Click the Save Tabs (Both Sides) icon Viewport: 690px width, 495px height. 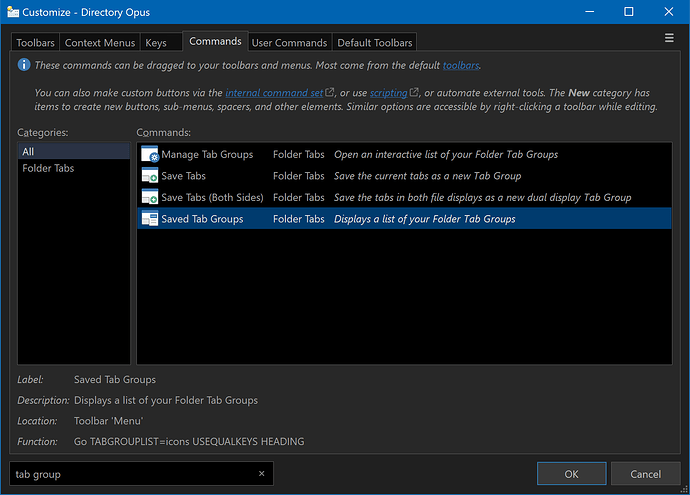tap(150, 197)
